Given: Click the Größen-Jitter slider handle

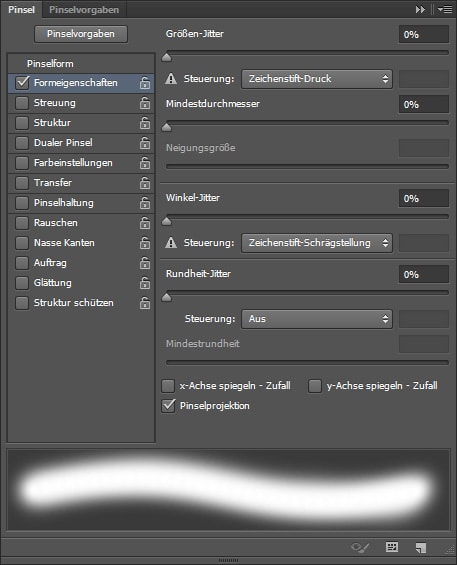Looking at the screenshot, I should point(167,57).
